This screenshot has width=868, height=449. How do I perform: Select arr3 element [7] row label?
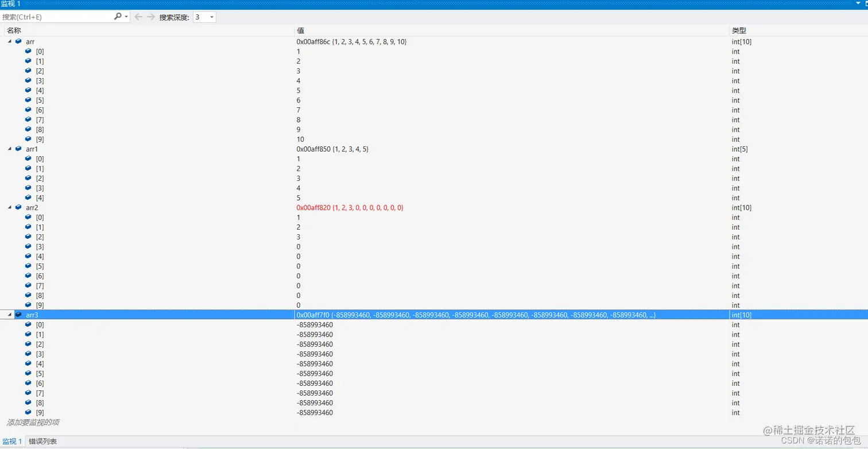click(x=40, y=393)
